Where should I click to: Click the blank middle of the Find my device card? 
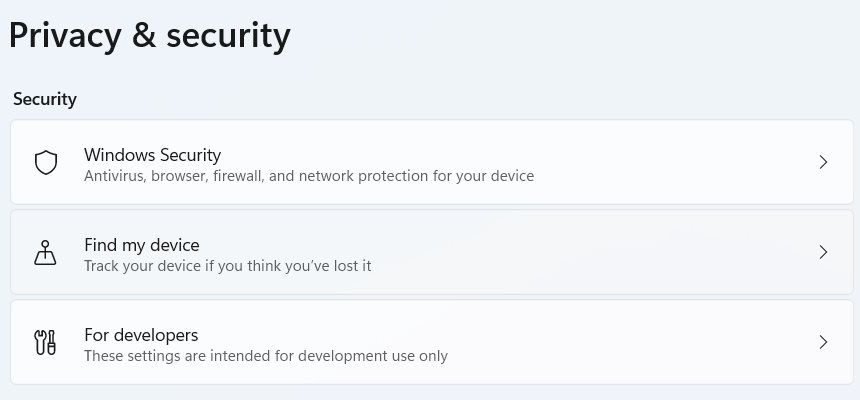[x=600, y=253]
